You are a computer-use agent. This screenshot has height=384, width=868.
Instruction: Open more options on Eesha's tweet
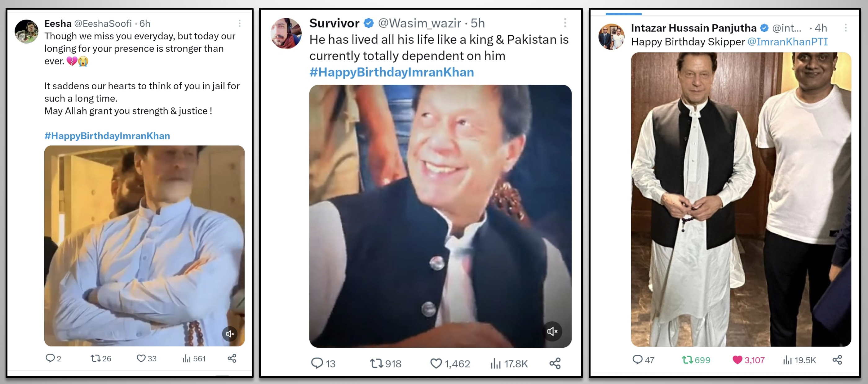[x=240, y=23]
